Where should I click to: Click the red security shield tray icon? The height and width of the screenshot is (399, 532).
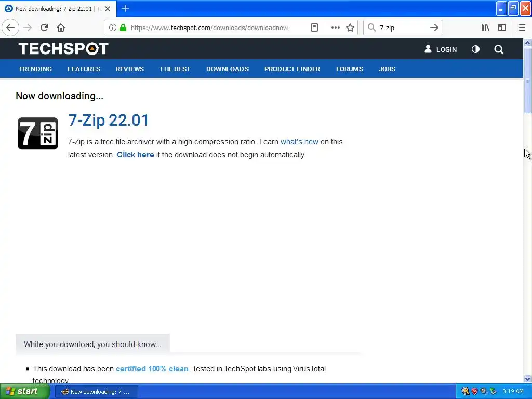point(475,392)
